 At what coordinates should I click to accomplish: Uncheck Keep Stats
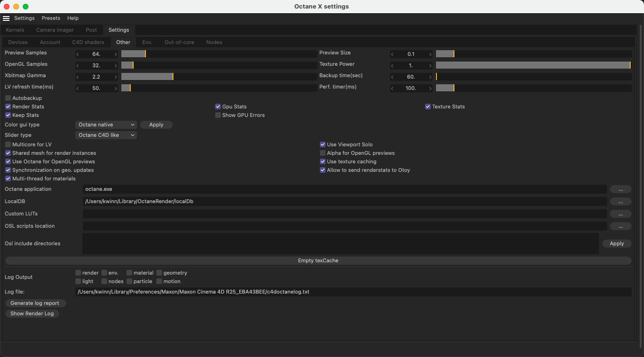[8, 115]
